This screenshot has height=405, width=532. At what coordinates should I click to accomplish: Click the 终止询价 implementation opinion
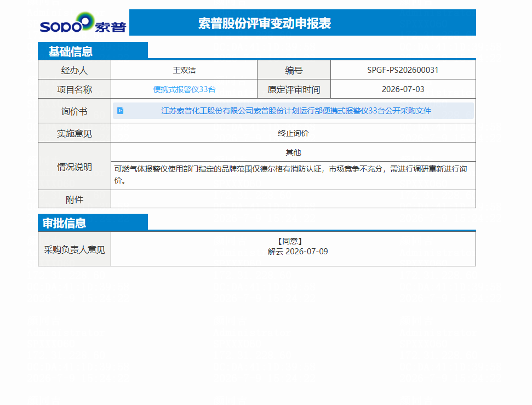[x=293, y=133]
